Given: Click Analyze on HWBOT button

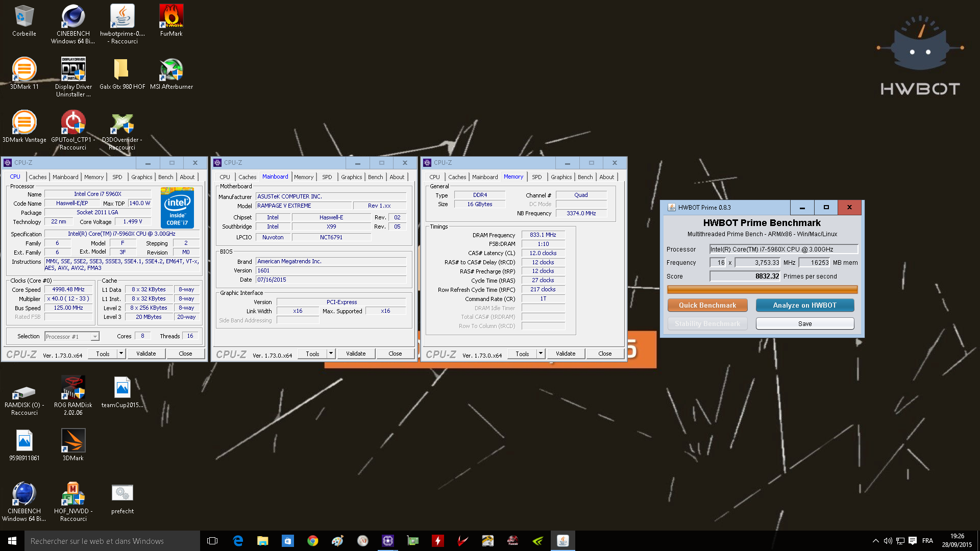Looking at the screenshot, I should [805, 305].
